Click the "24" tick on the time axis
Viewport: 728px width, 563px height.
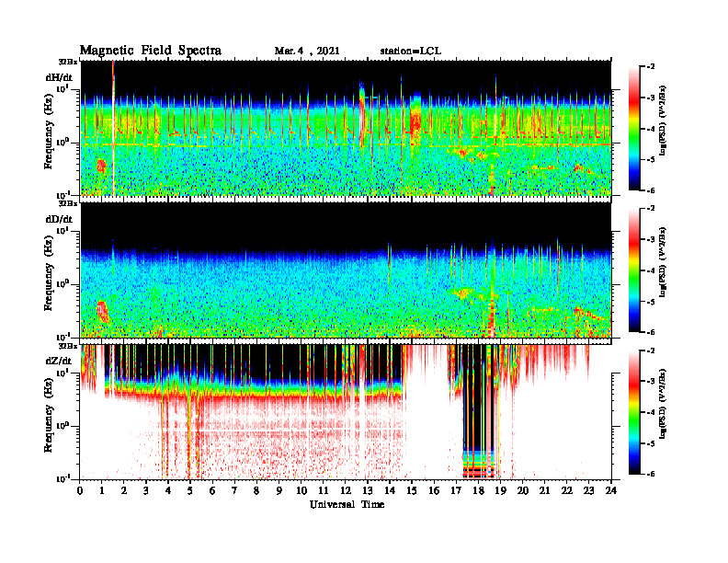[611, 491]
